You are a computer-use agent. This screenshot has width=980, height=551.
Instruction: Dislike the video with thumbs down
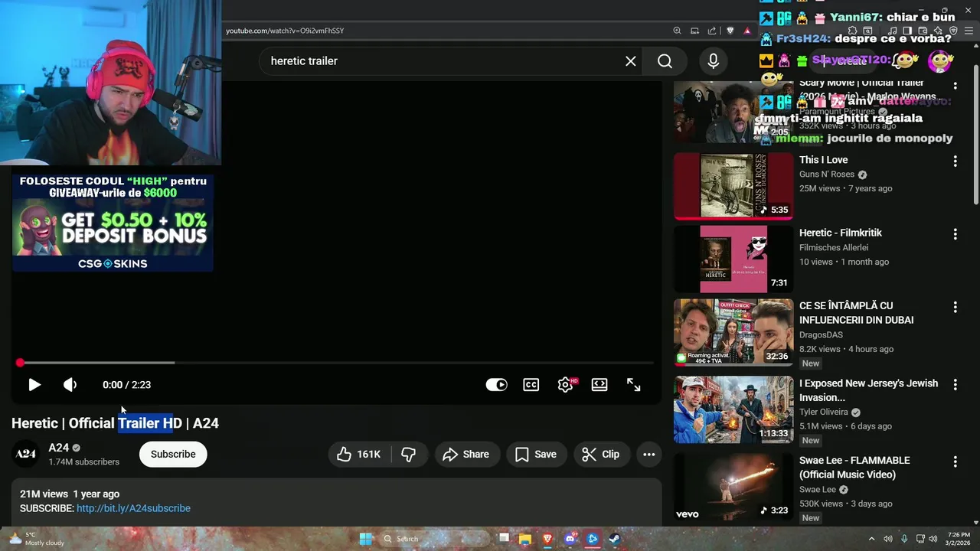(x=409, y=455)
